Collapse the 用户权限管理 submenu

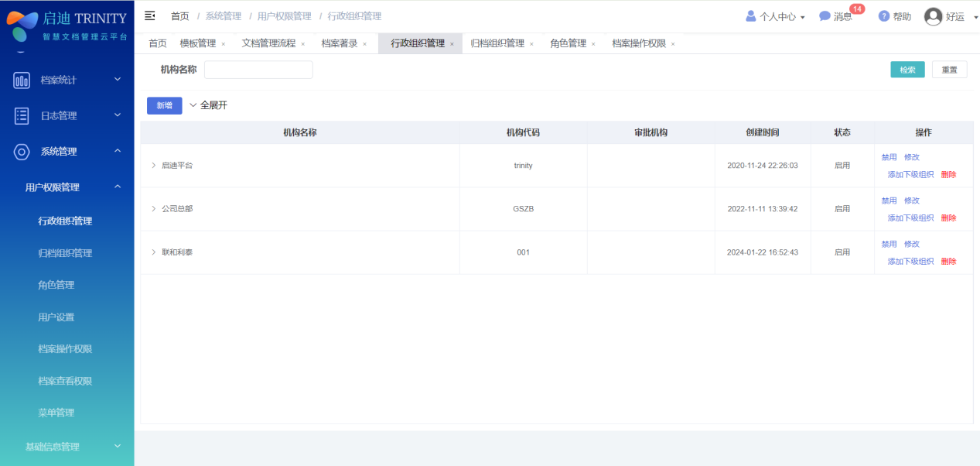(118, 187)
